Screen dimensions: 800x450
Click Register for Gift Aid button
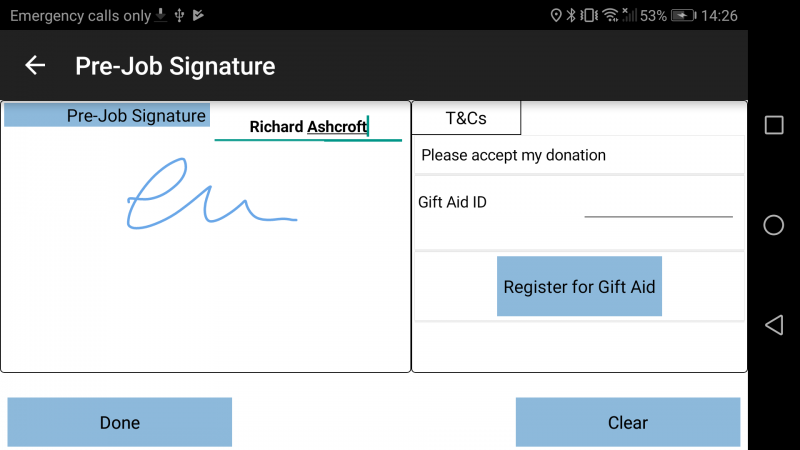[x=579, y=286]
